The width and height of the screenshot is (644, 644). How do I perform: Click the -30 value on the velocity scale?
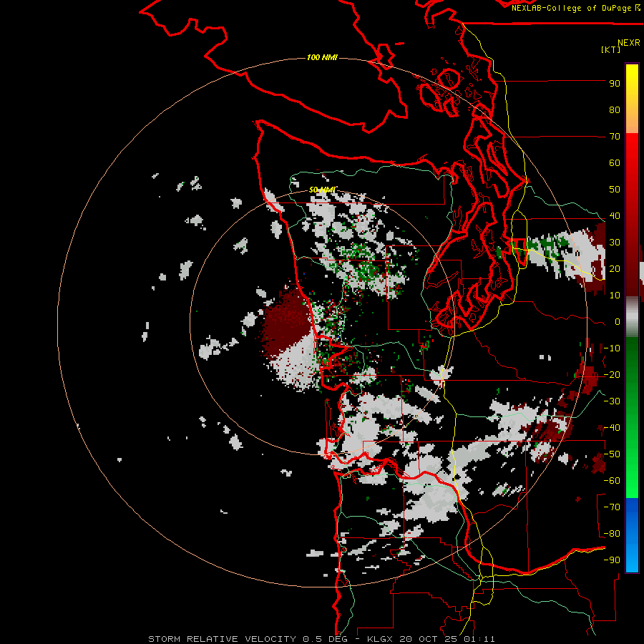coord(612,401)
